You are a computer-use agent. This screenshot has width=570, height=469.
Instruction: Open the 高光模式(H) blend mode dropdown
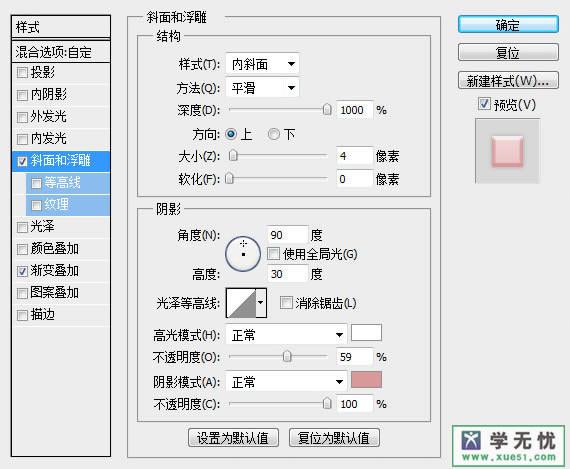pyautogui.click(x=286, y=334)
